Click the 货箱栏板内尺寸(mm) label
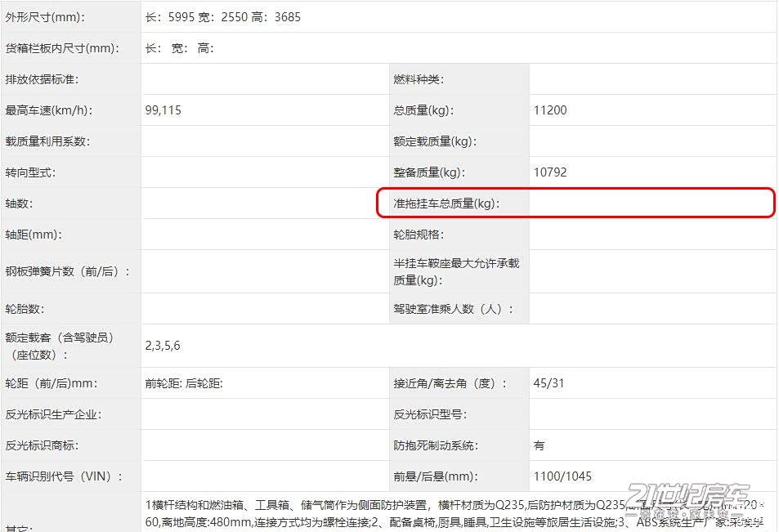The image size is (779, 532). pyautogui.click(x=62, y=48)
